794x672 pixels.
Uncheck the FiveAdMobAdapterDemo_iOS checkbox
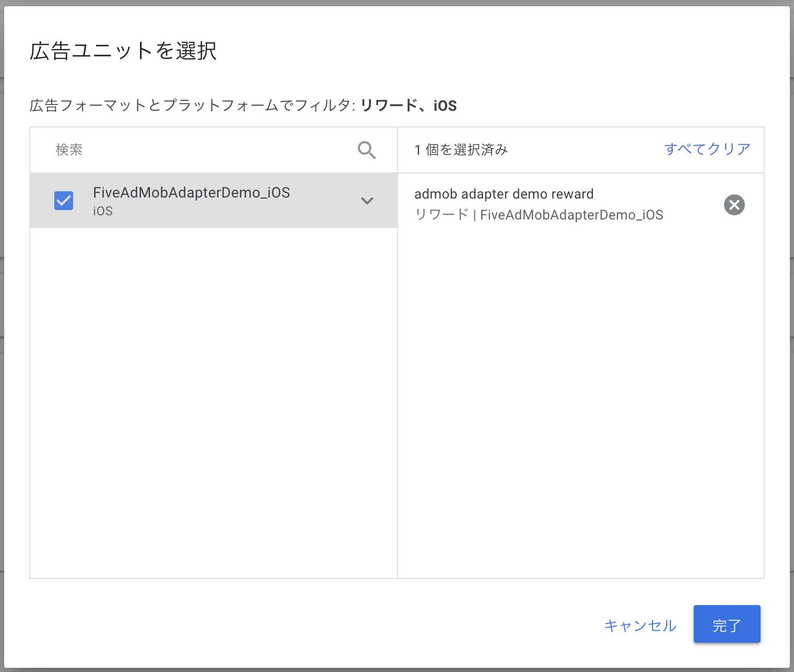click(x=64, y=201)
